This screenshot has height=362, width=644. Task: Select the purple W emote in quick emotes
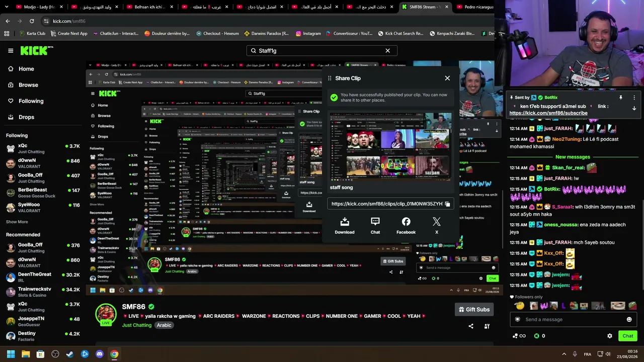click(545, 306)
